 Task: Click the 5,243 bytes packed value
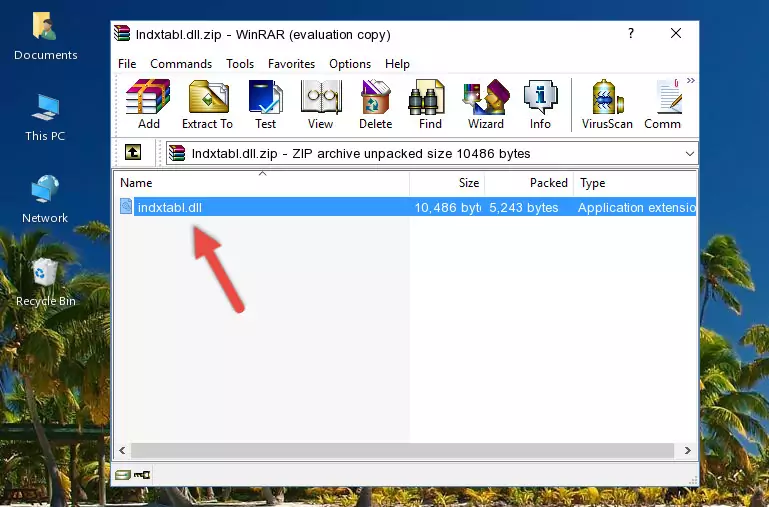click(x=523, y=208)
